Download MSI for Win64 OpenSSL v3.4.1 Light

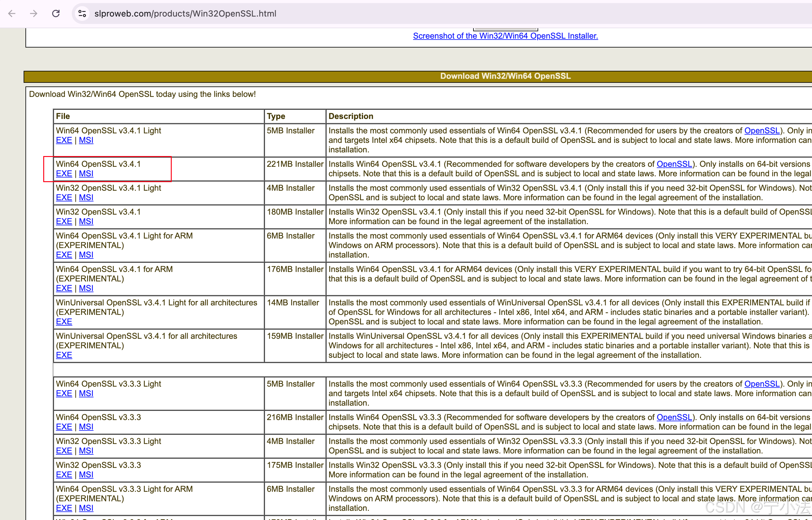(86, 140)
